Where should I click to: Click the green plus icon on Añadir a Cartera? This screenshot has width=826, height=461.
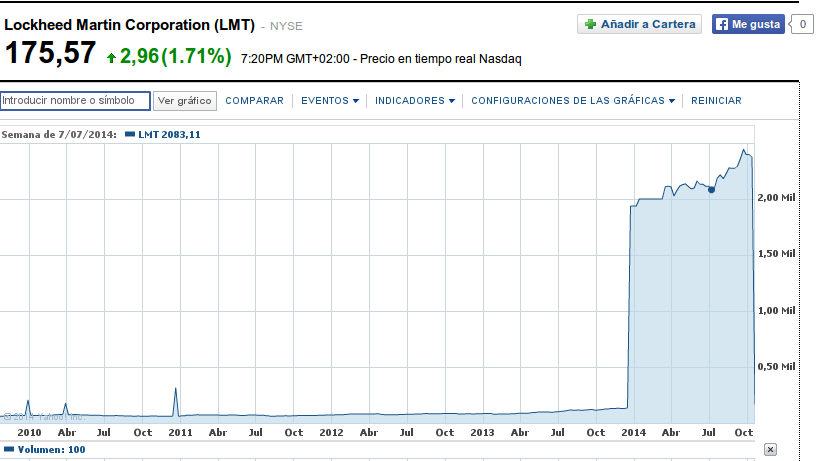(591, 24)
